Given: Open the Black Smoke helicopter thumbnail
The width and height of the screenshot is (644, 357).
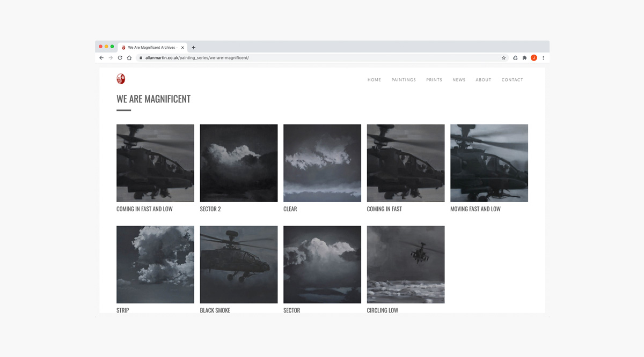Looking at the screenshot, I should [x=239, y=264].
